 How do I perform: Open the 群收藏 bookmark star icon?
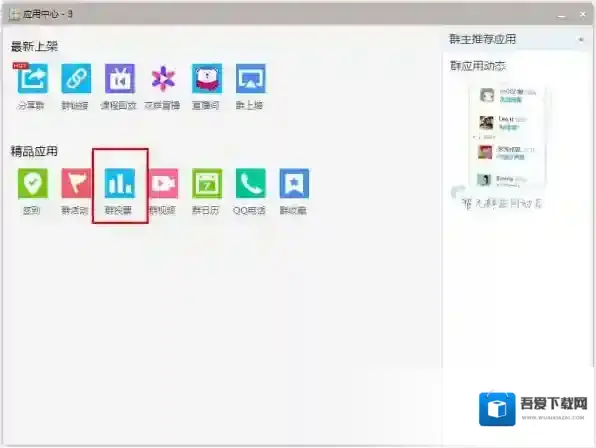pos(294,184)
